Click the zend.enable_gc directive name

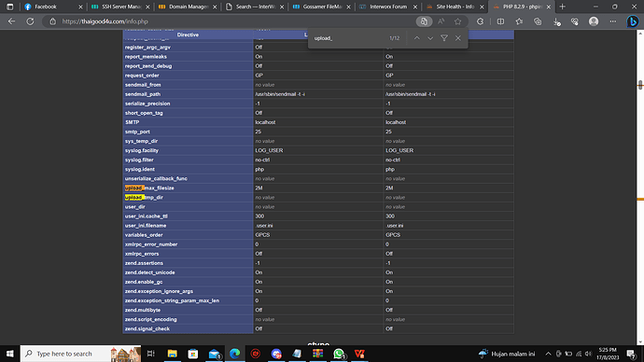[x=144, y=282]
